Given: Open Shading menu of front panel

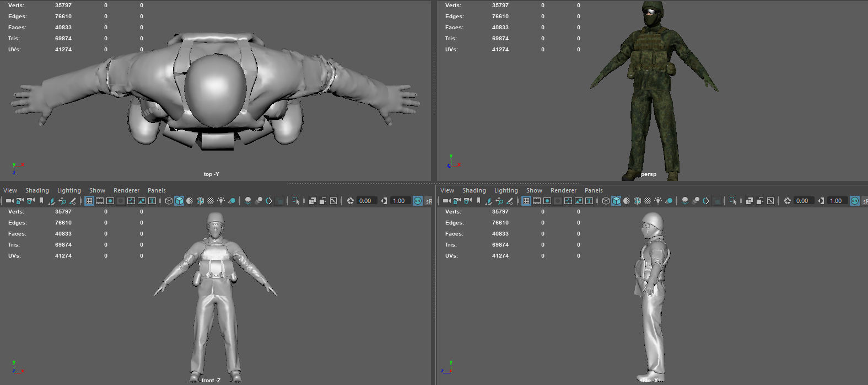Looking at the screenshot, I should click(37, 190).
